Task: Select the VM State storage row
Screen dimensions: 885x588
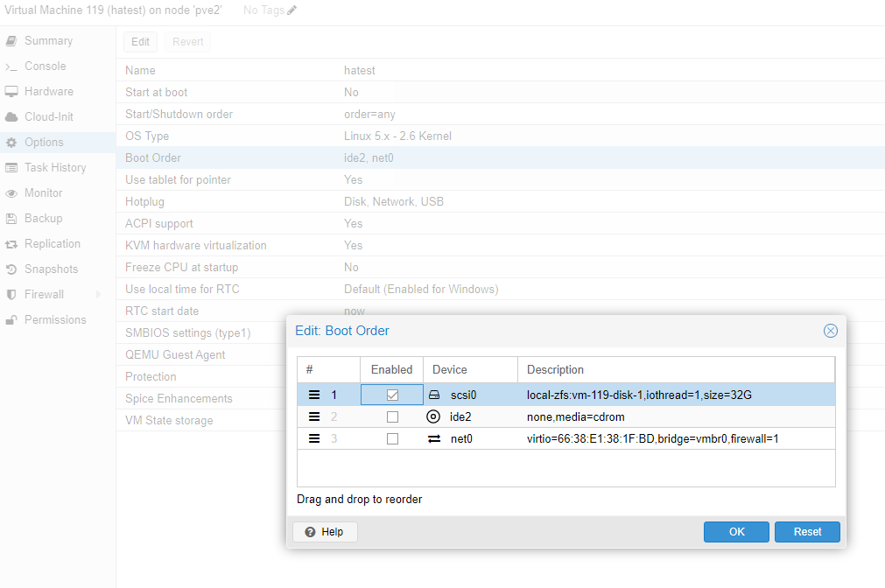Action: 201,420
